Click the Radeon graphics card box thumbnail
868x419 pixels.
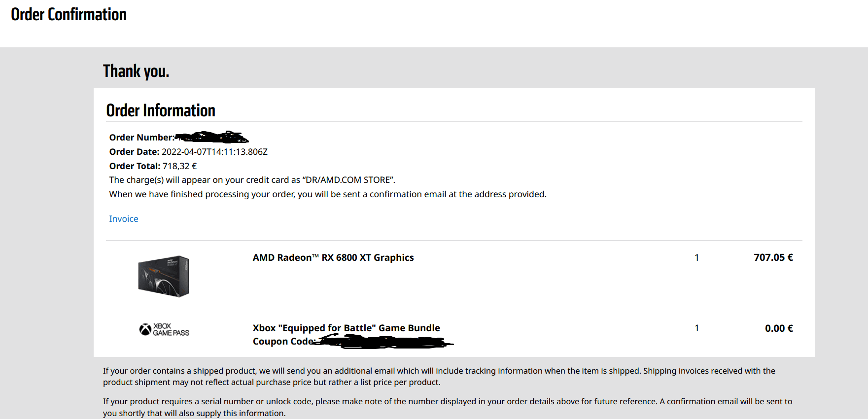coord(164,276)
